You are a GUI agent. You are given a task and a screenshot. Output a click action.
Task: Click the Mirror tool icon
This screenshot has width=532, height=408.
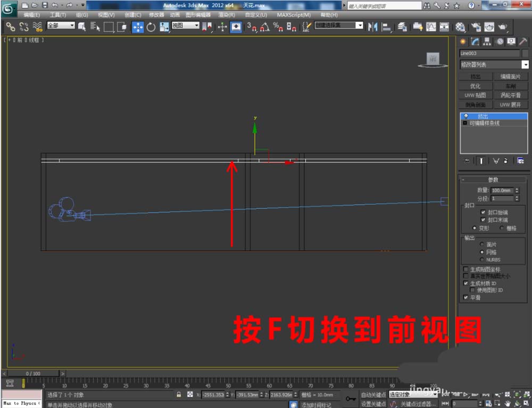pos(372,27)
